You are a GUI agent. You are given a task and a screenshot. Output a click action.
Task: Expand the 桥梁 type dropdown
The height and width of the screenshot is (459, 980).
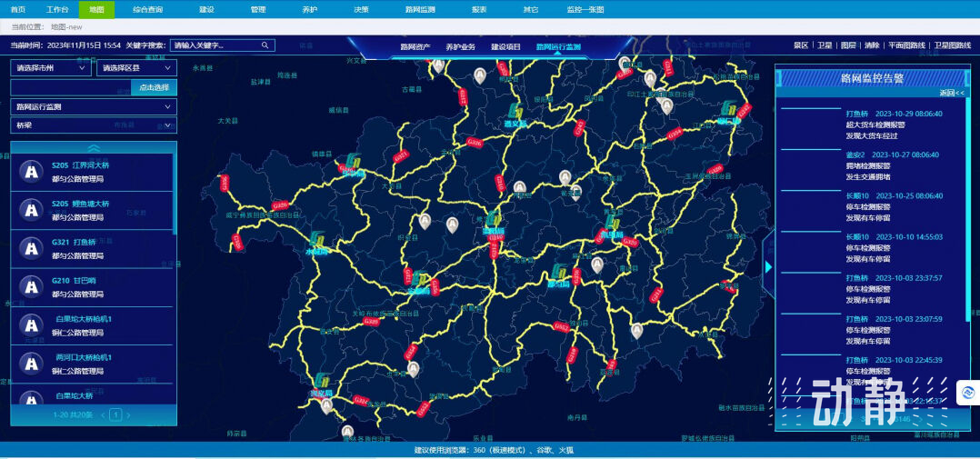(x=93, y=125)
